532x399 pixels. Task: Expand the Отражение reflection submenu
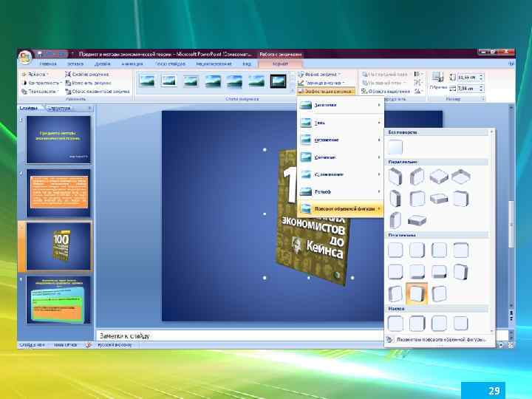(x=341, y=140)
